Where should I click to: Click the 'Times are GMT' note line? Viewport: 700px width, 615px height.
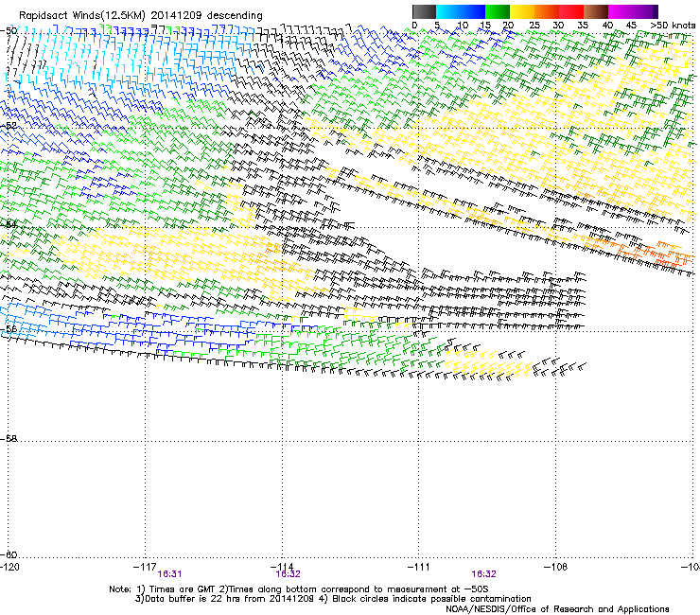(x=299, y=589)
